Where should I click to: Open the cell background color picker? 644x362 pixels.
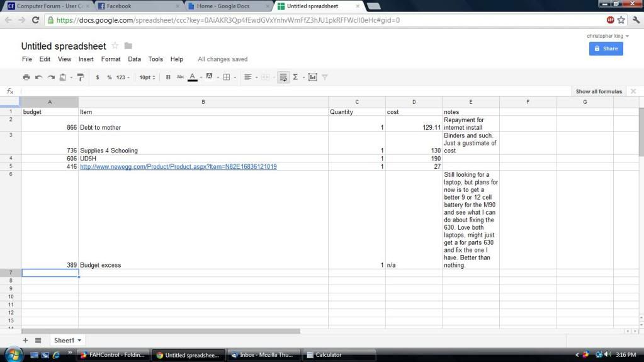click(210, 77)
